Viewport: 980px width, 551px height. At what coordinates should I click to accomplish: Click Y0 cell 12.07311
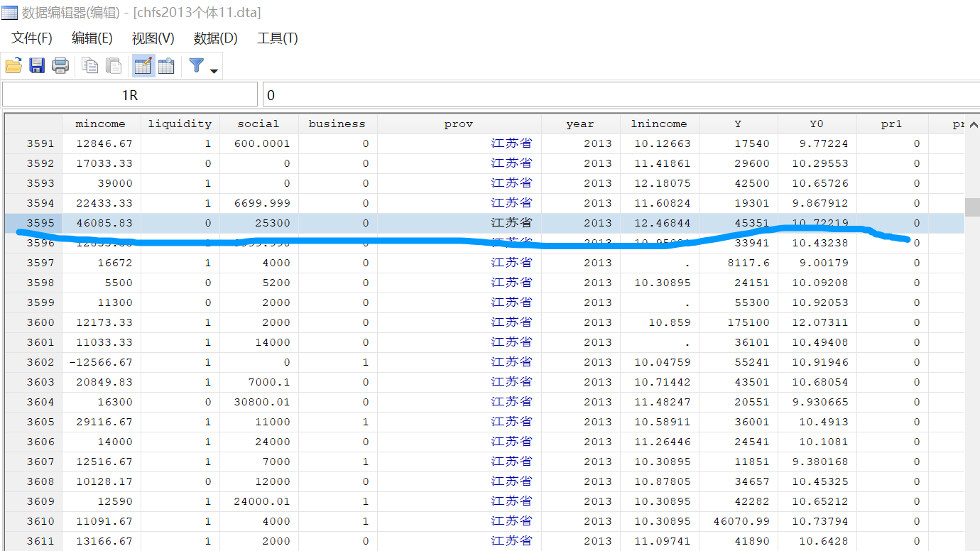coord(817,322)
